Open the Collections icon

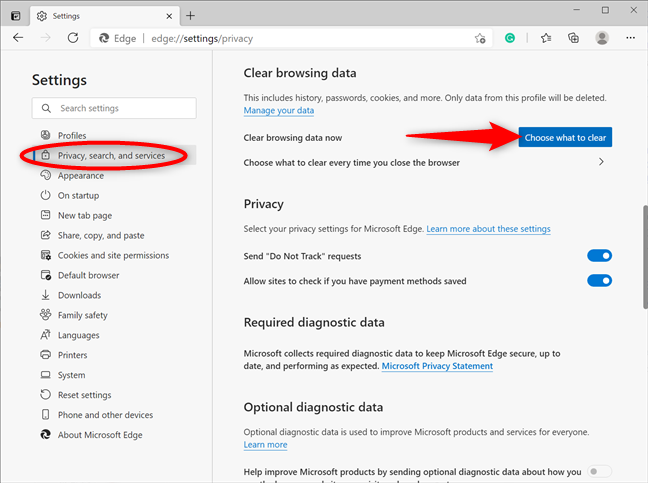tap(573, 38)
